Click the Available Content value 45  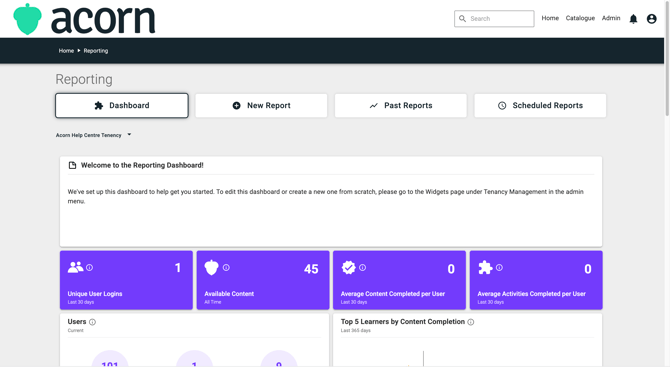click(x=311, y=269)
